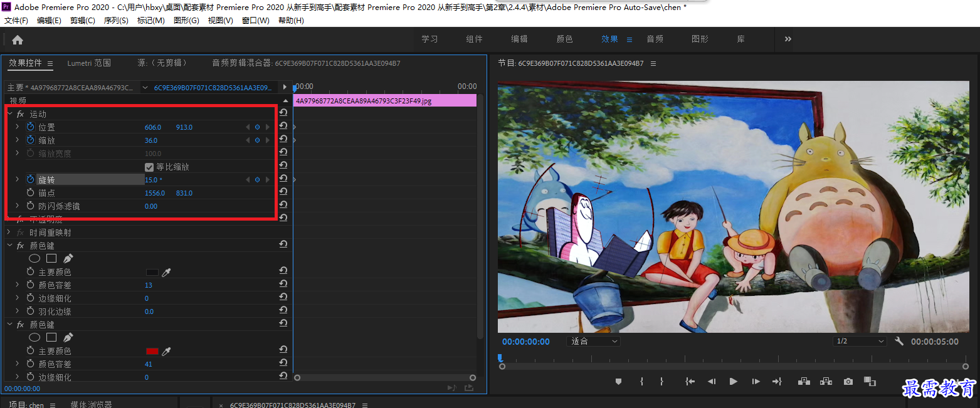Screen dimensions: 980x408
Task: Open the black 主要颜色 color swatch
Action: coord(152,272)
